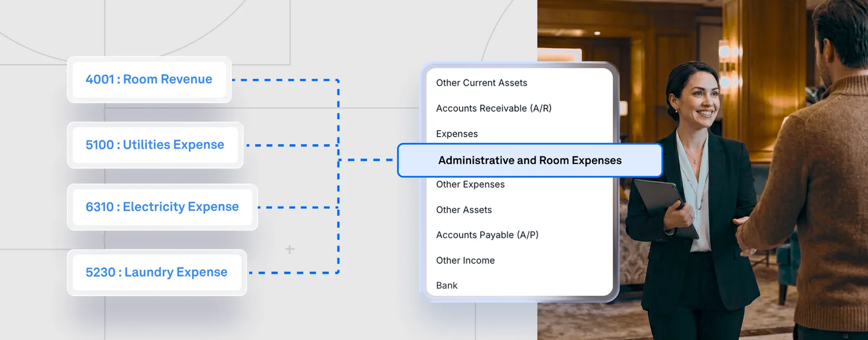Select the 5100 : Utilities Expense card
Viewport: 868px width, 340px height.
tap(155, 145)
